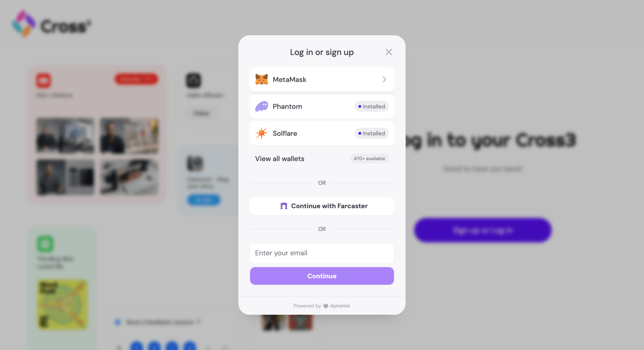Click the Continue email button

[x=322, y=276]
